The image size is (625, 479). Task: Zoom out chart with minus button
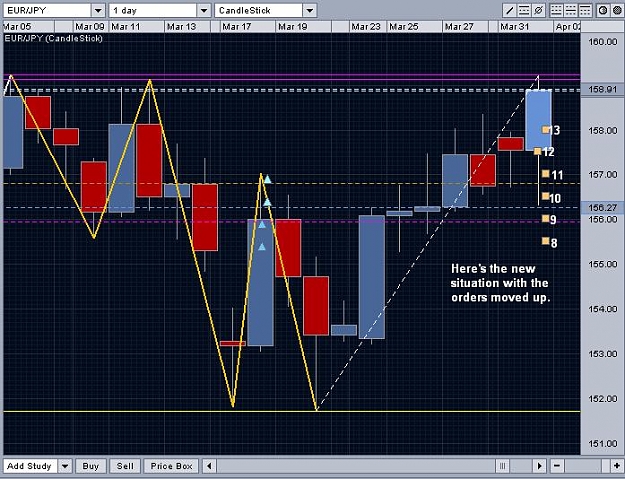click(557, 465)
